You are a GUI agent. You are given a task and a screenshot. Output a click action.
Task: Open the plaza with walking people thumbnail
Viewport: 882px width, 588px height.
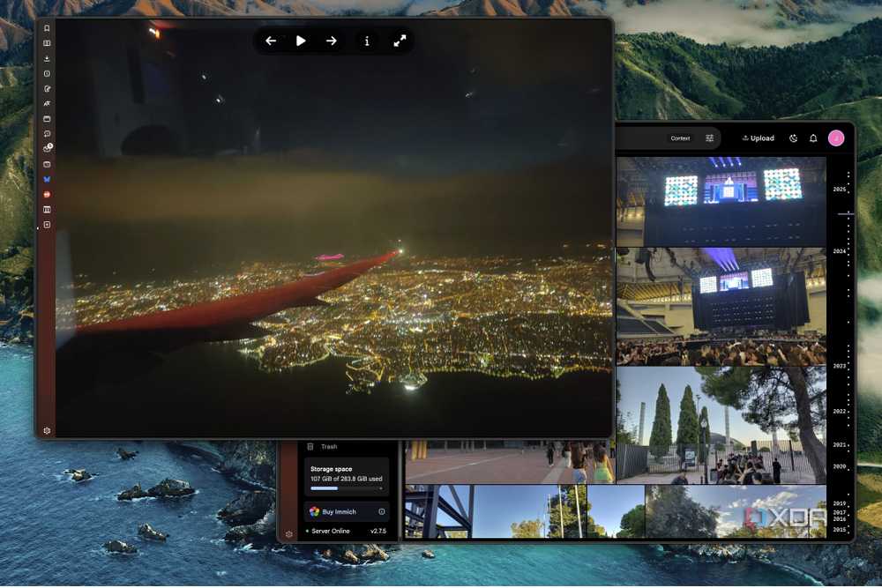[510, 462]
